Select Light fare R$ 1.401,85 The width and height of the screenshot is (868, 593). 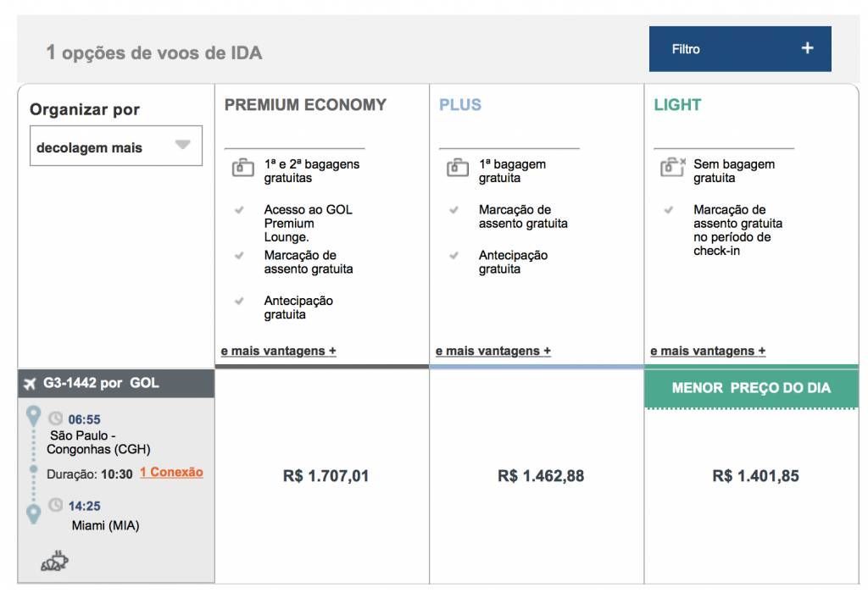(754, 476)
